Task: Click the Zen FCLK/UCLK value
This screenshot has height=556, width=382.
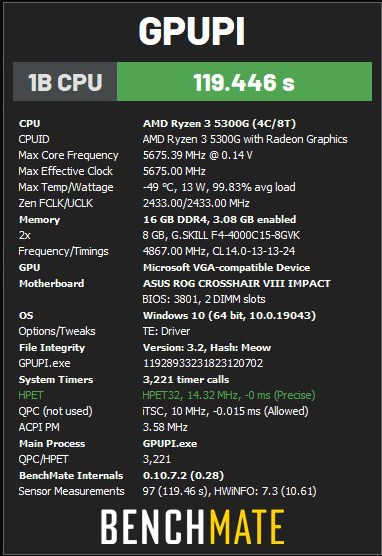Action: coord(196,203)
